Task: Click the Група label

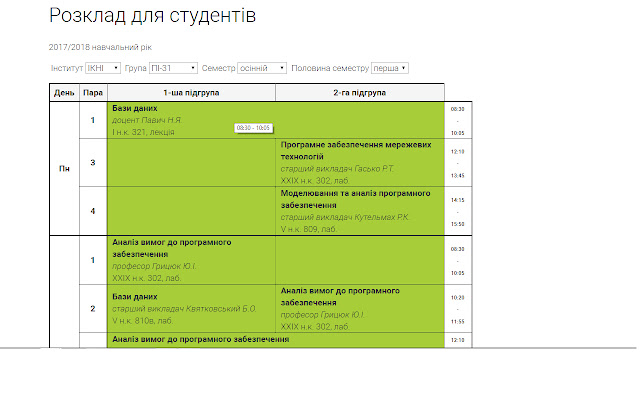Action: pyautogui.click(x=136, y=68)
